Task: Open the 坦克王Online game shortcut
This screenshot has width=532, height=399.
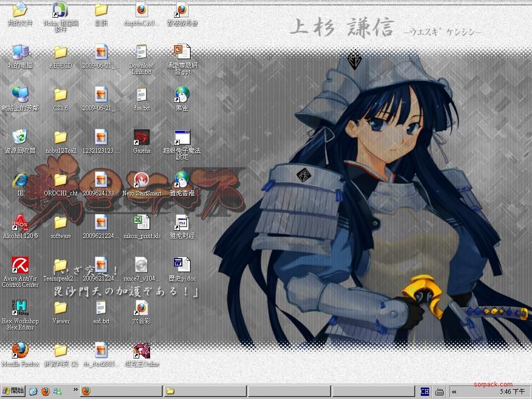Action: (141, 351)
